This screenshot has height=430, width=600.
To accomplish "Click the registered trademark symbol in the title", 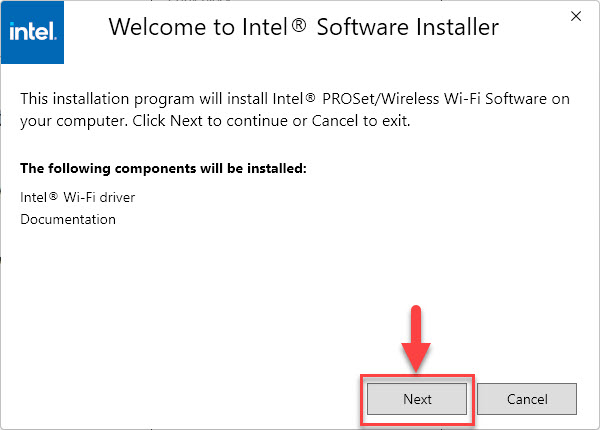I will click(x=299, y=25).
